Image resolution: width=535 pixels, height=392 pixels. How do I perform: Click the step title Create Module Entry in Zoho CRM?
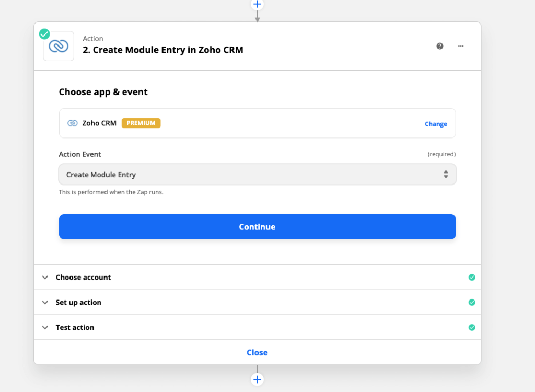pyautogui.click(x=163, y=50)
